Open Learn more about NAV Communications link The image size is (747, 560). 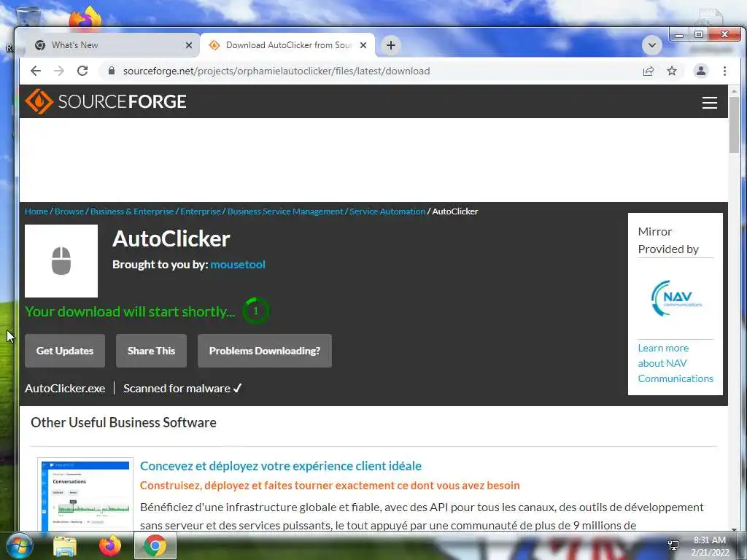click(x=676, y=363)
